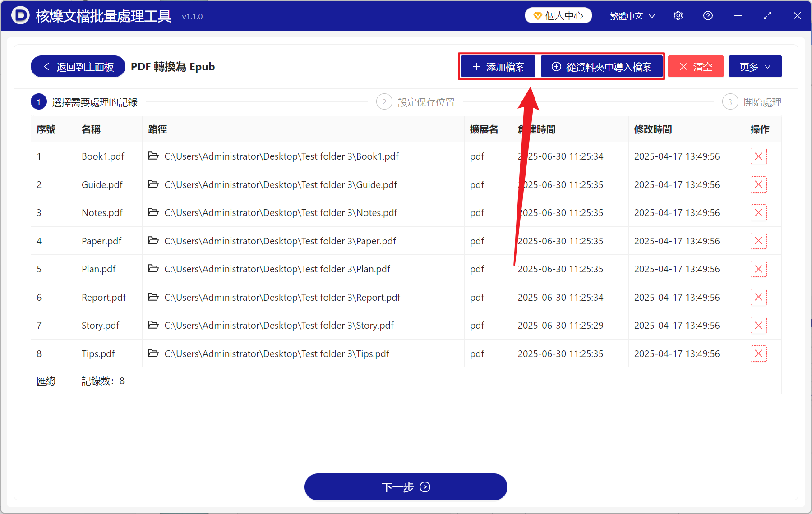Open the settings gear in the title bar
The height and width of the screenshot is (514, 812).
point(678,15)
